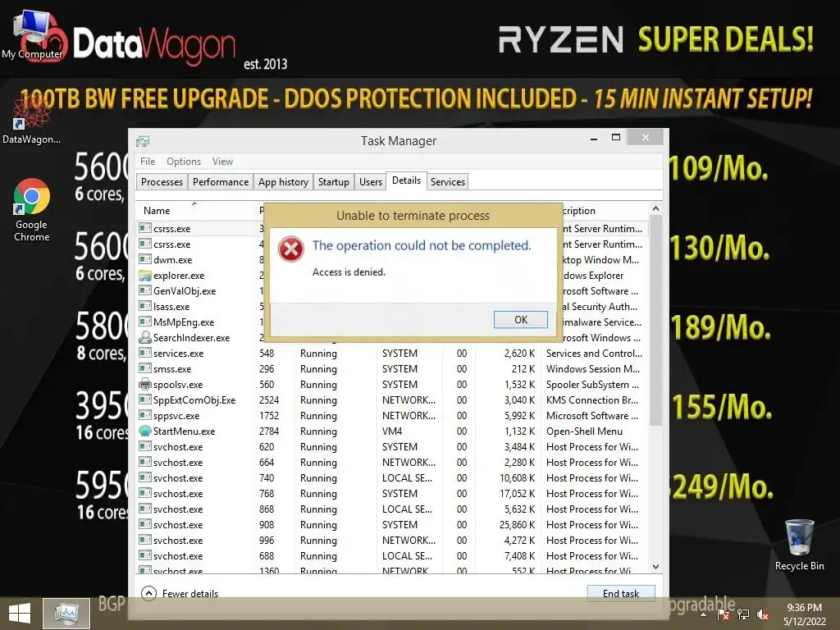
Task: Click the End task button
Action: coord(620,594)
